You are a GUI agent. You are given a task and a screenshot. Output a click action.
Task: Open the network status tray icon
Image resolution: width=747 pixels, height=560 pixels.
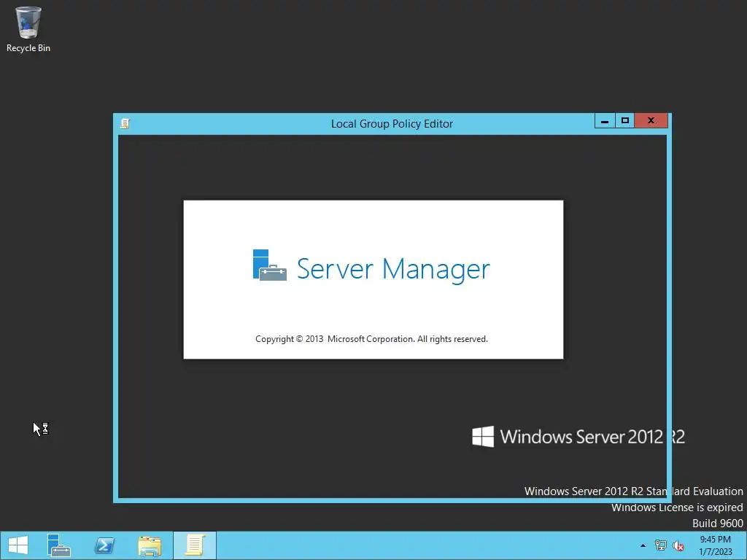(x=660, y=545)
